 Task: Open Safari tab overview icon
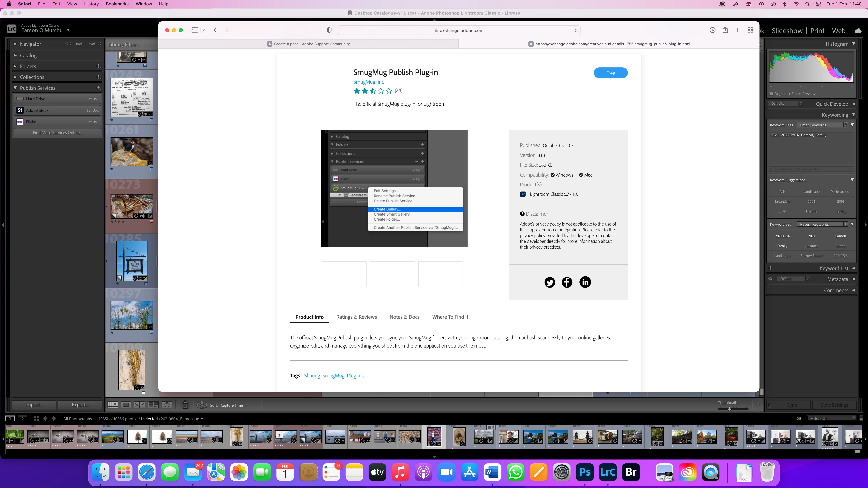click(x=750, y=30)
